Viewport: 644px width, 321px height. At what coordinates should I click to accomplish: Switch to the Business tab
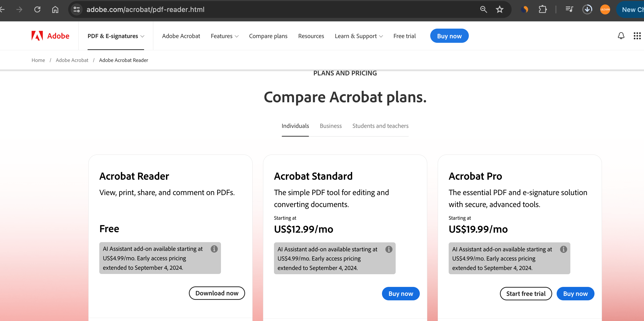click(x=330, y=126)
